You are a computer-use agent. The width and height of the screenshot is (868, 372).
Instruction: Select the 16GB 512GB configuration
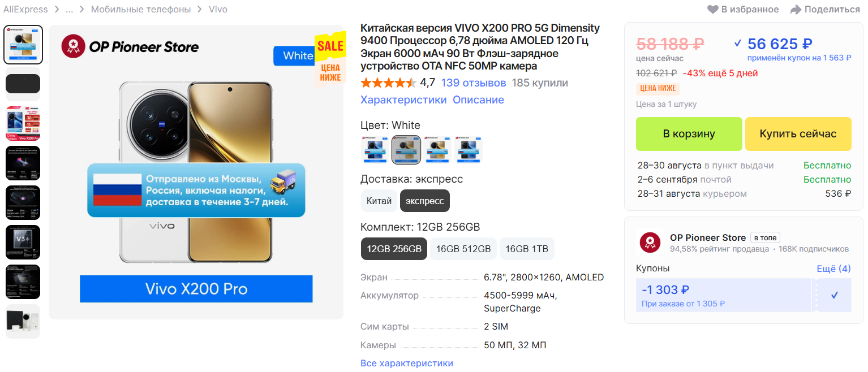pos(463,249)
